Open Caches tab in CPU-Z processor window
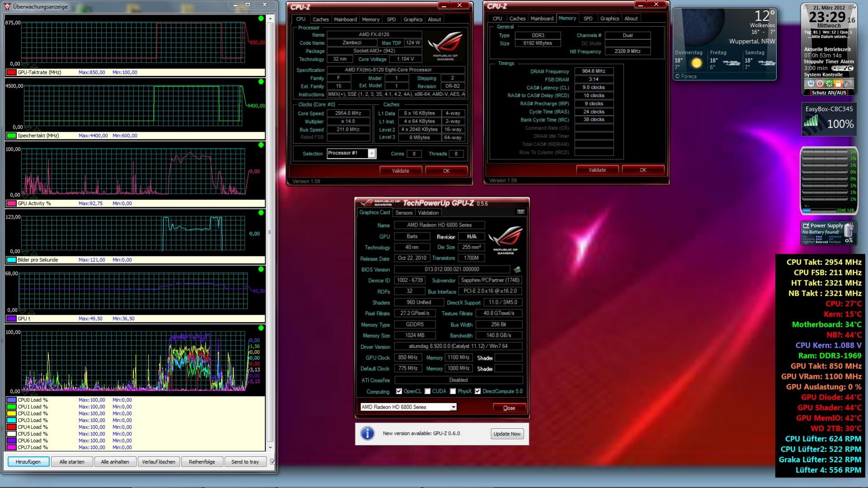The height and width of the screenshot is (488, 868). point(321,19)
